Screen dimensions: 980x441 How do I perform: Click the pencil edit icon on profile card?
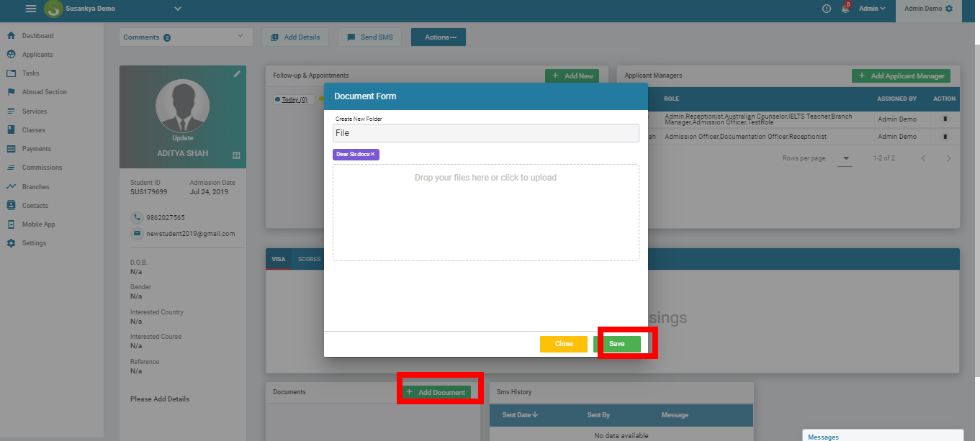click(x=238, y=73)
